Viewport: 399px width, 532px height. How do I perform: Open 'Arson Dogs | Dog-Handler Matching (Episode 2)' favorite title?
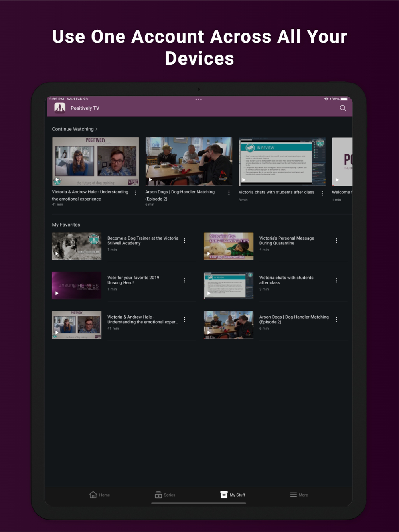[294, 319]
